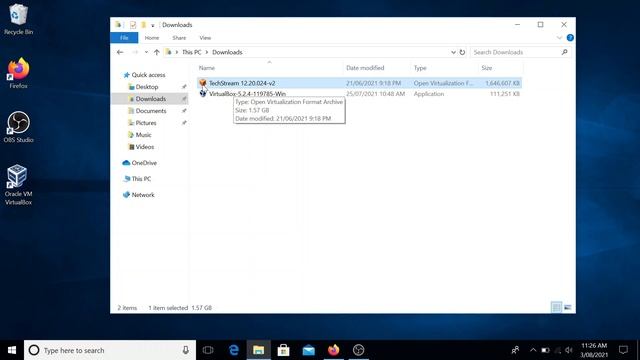Open Documents in the navigation pane

click(x=151, y=111)
